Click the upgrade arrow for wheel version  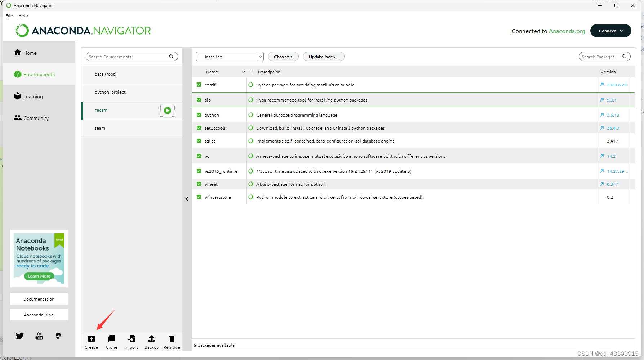tap(602, 184)
